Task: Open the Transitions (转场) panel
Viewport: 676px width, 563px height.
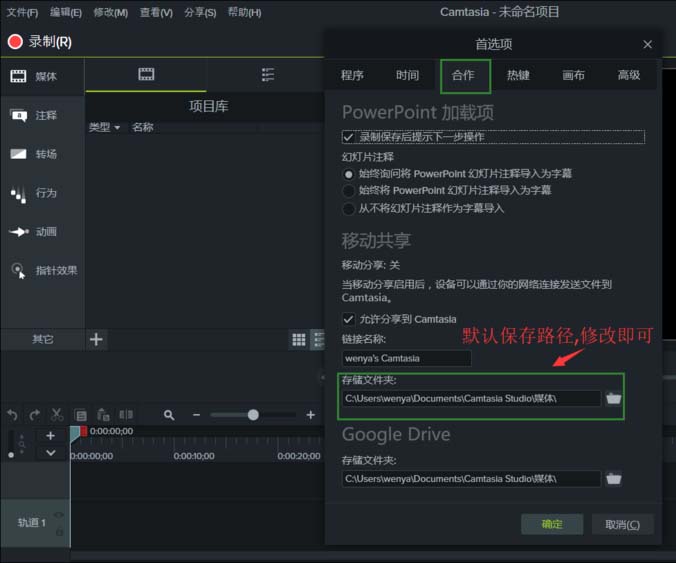Action: coord(33,154)
